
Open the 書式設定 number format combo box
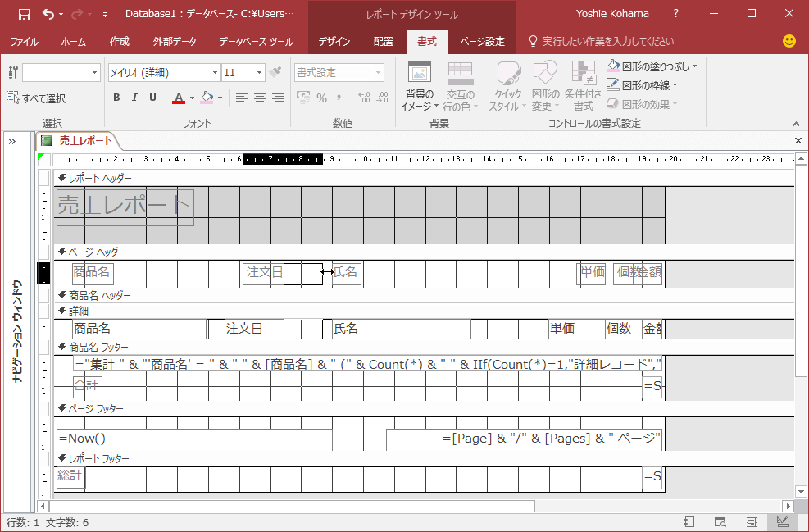pyautogui.click(x=339, y=73)
